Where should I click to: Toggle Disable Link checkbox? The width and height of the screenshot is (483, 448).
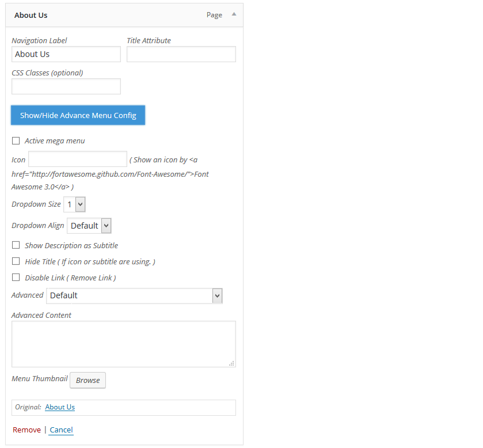point(16,278)
